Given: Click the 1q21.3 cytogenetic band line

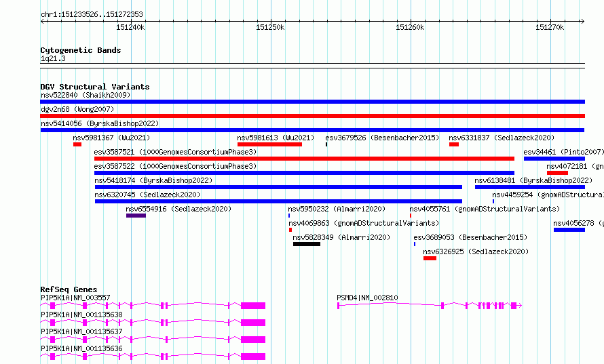Looking at the screenshot, I should [312, 66].
